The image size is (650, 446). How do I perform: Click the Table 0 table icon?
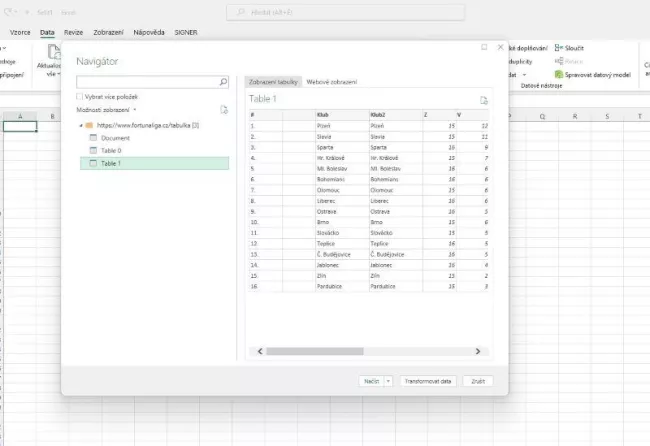point(93,150)
